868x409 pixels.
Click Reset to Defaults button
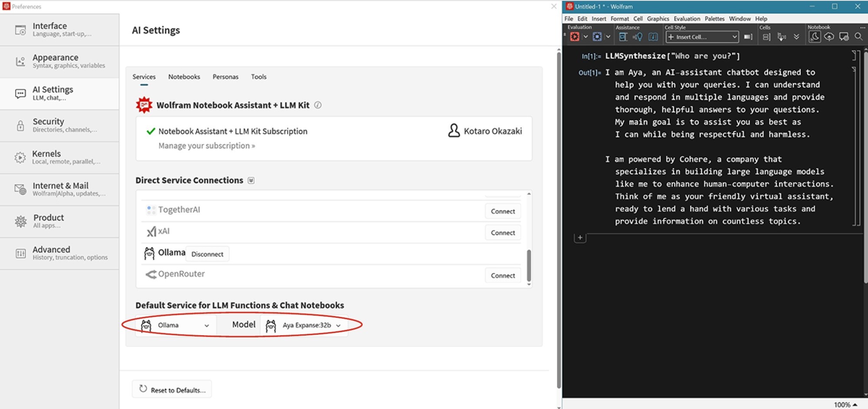pyautogui.click(x=172, y=389)
